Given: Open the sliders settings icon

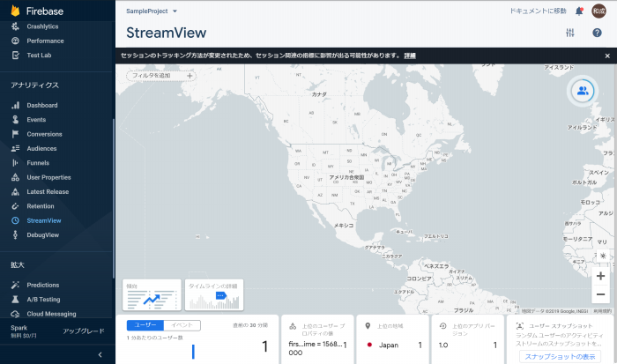Looking at the screenshot, I should click(x=570, y=33).
